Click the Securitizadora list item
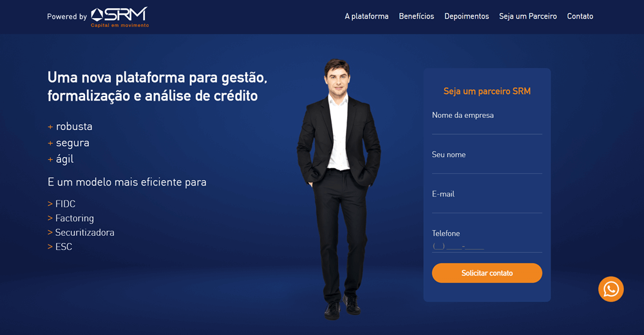This screenshot has width=644, height=335. click(81, 233)
